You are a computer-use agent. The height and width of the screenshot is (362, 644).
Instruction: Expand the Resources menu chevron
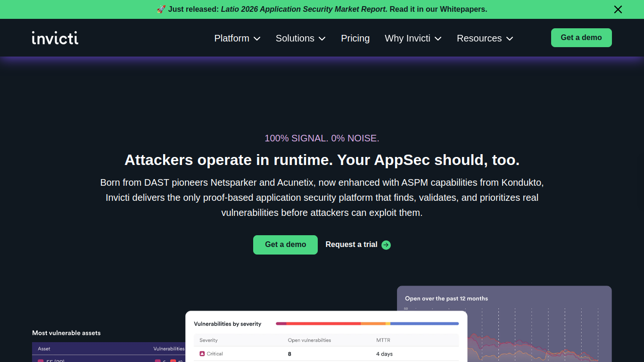pos(510,39)
